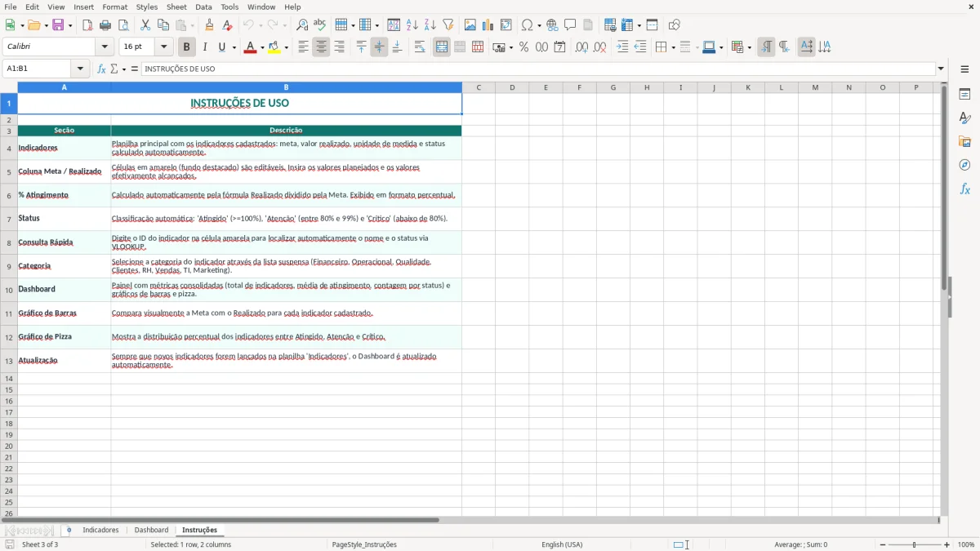Apply yellow background color swatch
The image size is (980, 551).
click(x=275, y=47)
